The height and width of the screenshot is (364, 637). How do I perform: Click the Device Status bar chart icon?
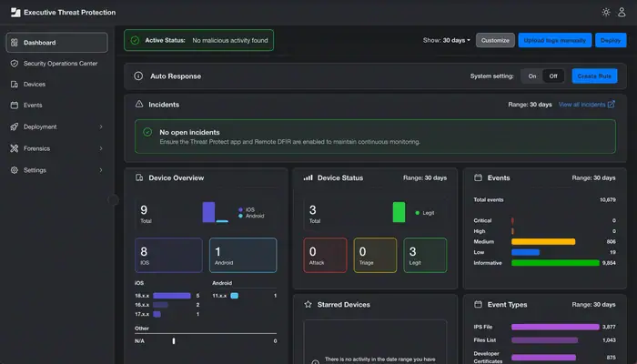pos(308,177)
